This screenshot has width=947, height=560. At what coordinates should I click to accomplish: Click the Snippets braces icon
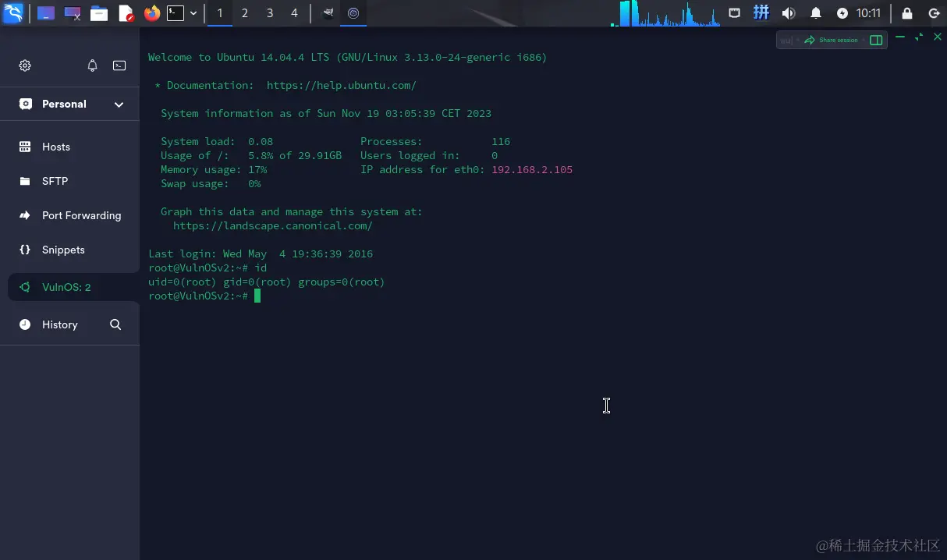coord(25,250)
